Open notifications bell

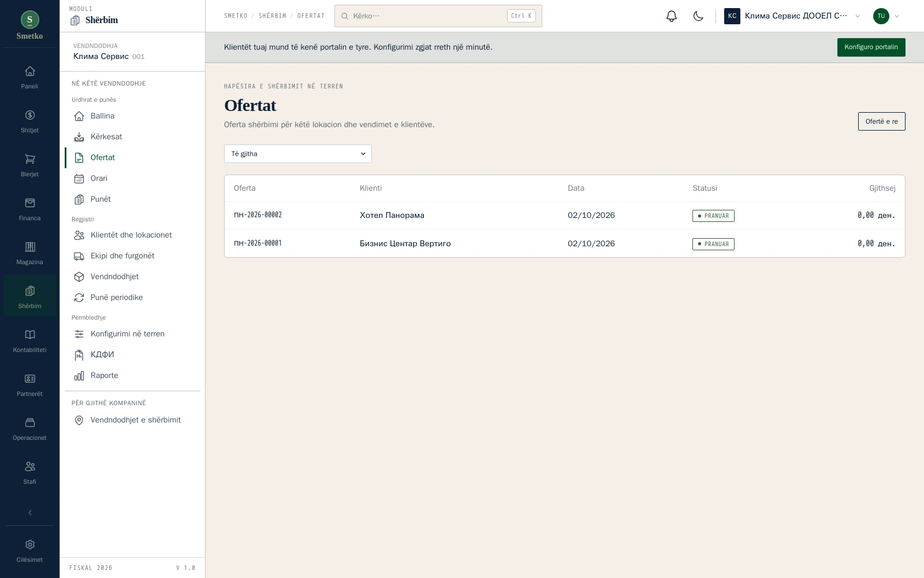(x=671, y=16)
